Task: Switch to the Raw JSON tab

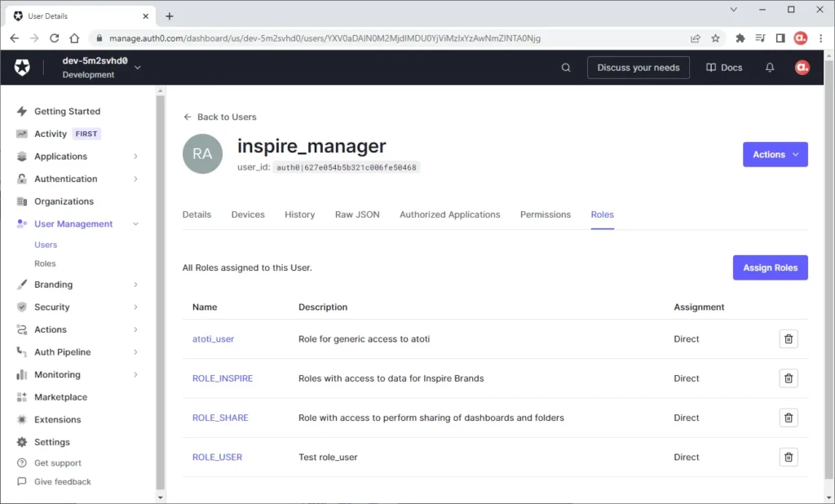Action: click(357, 214)
